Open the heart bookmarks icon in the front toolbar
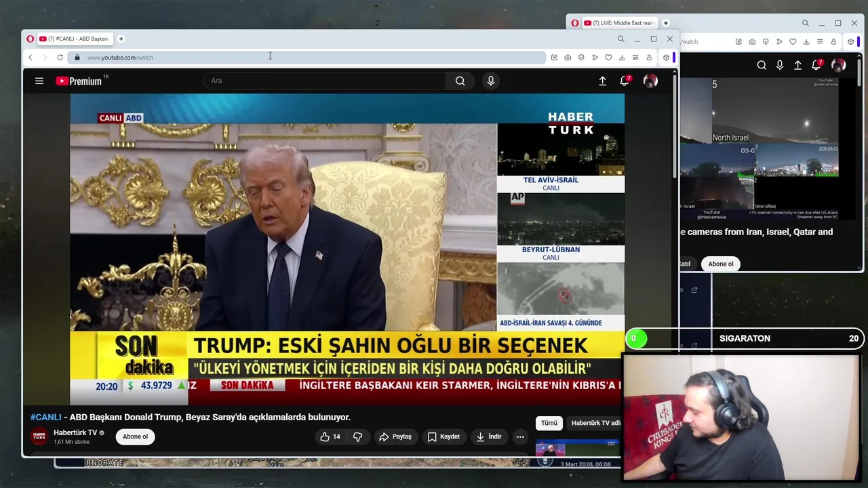Screen dimensions: 868x488 coord(608,58)
